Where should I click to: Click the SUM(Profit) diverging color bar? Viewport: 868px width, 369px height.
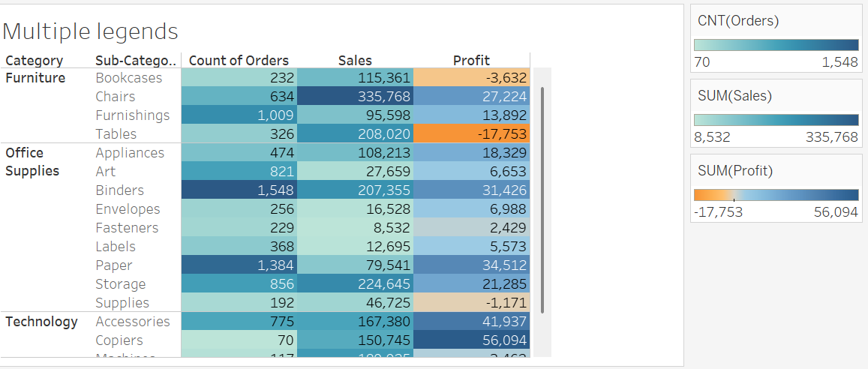(x=776, y=195)
